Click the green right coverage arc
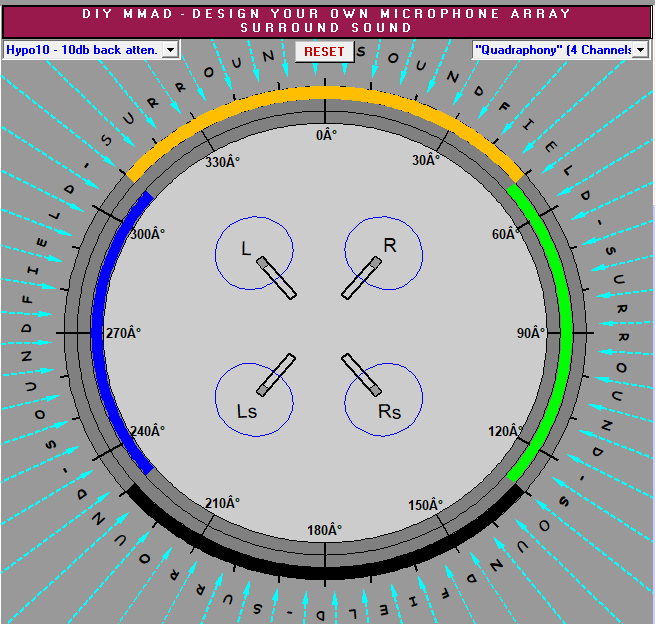655x624 pixels. [x=565, y=330]
